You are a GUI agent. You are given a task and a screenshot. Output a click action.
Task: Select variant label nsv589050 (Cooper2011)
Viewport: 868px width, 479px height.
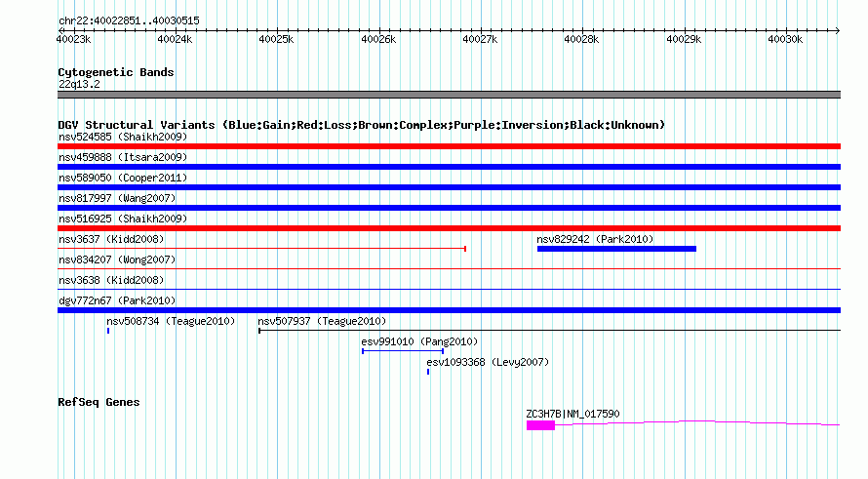click(x=123, y=178)
